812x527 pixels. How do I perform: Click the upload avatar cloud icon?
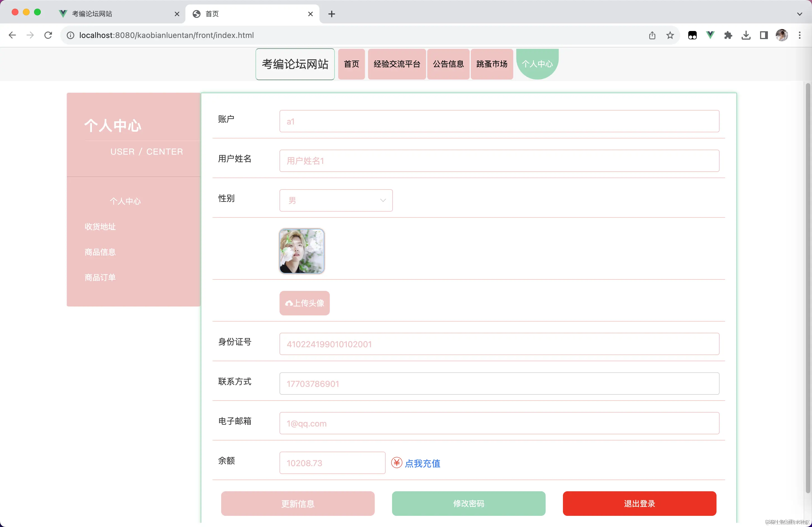(x=290, y=303)
